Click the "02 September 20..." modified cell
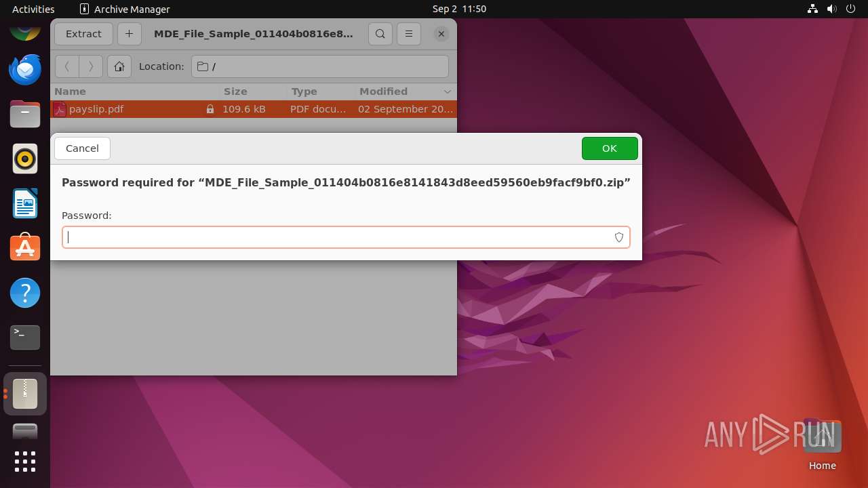868x488 pixels. click(406, 109)
